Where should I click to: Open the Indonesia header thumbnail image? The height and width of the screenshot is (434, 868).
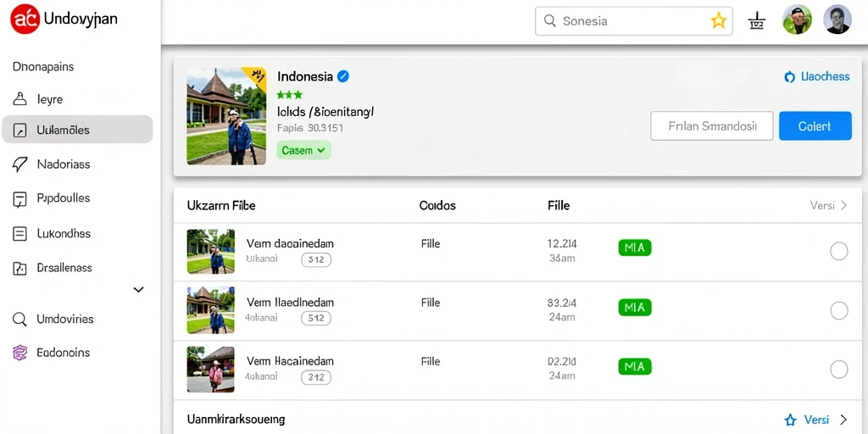tap(226, 116)
